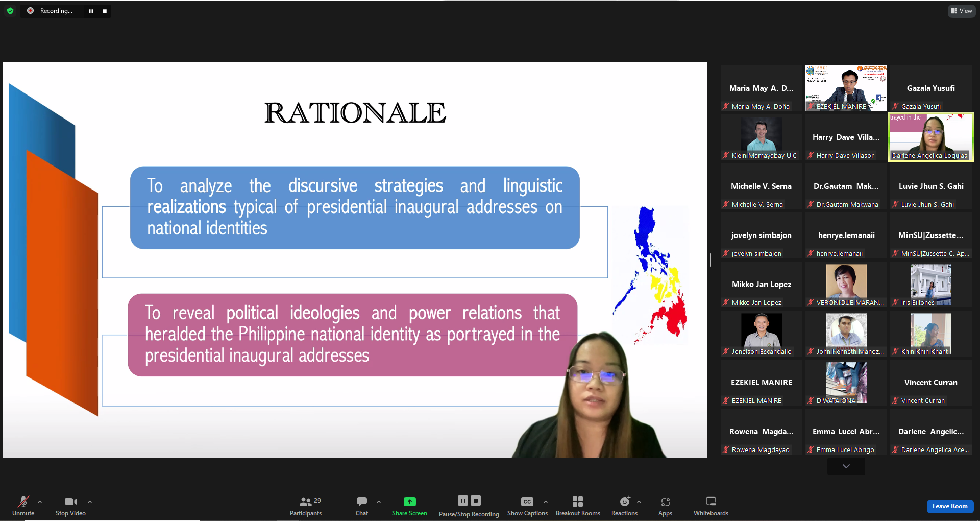Image resolution: width=980 pixels, height=521 pixels.
Task: Click the green encryption shield icon
Action: click(10, 11)
